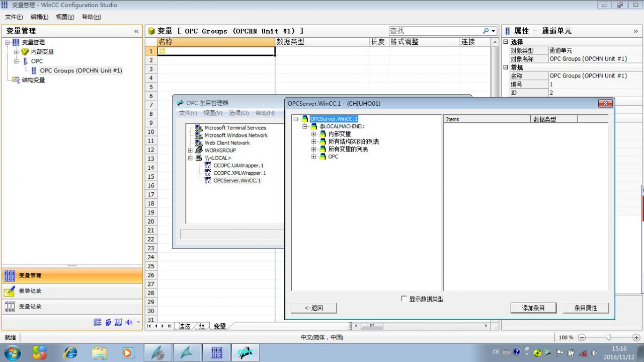
Task: Switch to WinCC Explorer gear-sail taskbar button
Action: coord(158,352)
